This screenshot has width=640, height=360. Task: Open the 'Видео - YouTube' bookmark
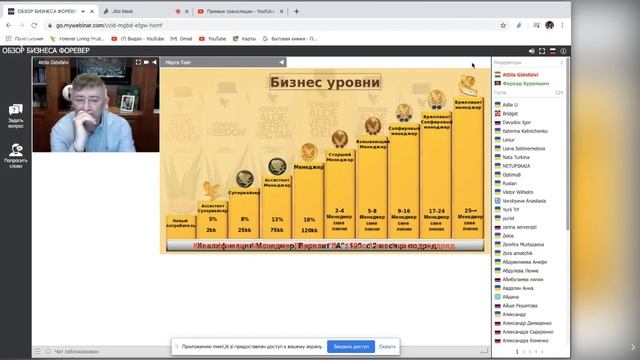tap(138, 39)
